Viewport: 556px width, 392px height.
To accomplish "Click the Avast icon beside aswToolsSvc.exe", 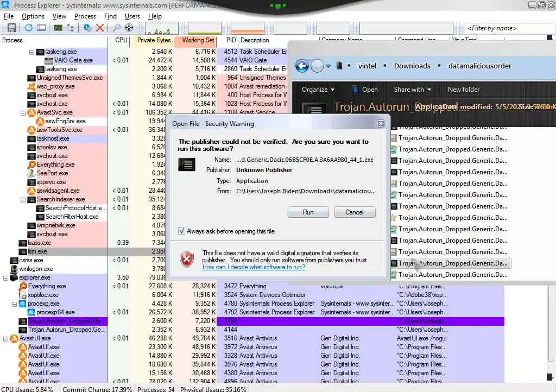I will click(x=31, y=130).
